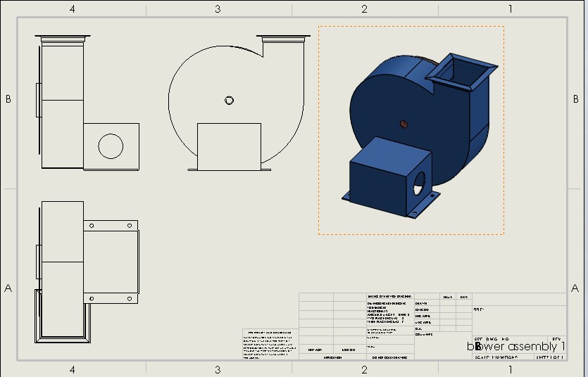Click zone label '4' on top border

(73, 8)
